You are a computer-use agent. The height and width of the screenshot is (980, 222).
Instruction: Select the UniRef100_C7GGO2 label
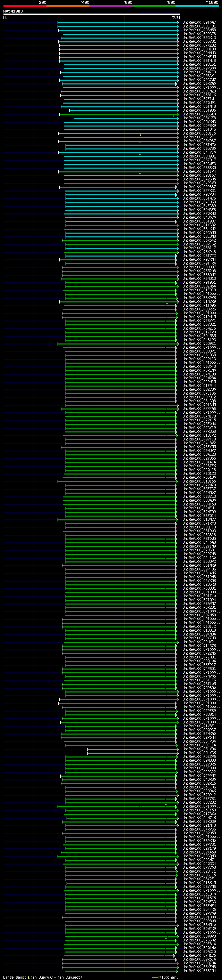click(x=199, y=940)
